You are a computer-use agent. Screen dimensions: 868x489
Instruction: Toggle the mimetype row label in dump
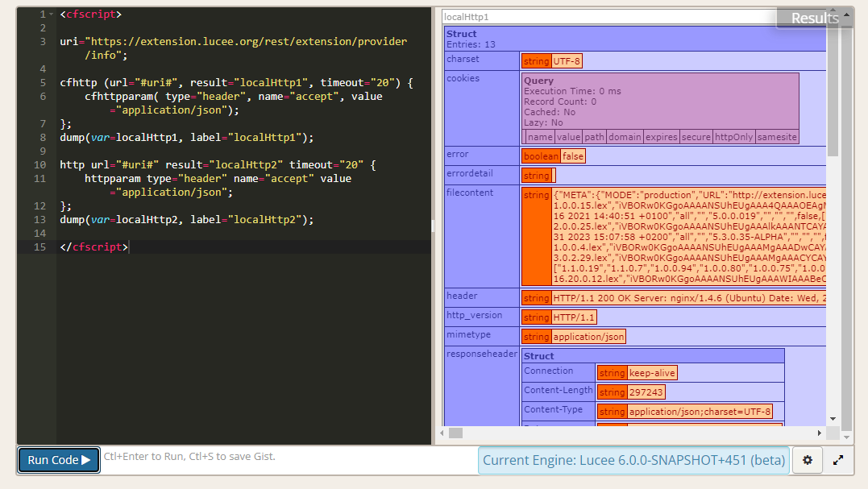467,335
